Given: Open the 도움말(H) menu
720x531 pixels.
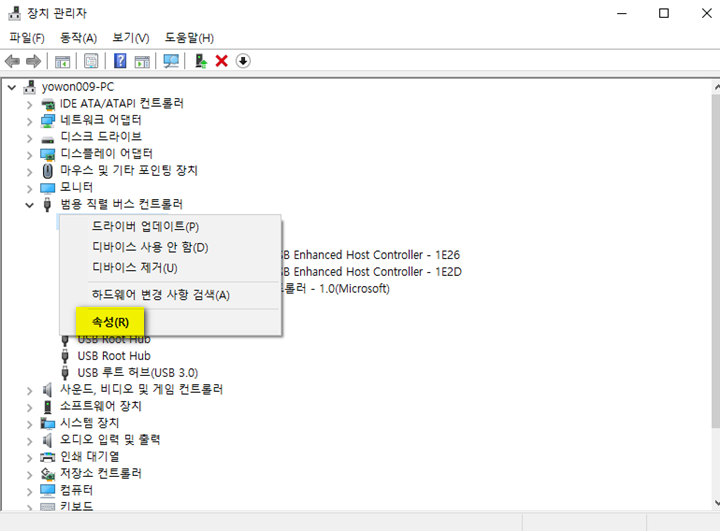Looking at the screenshot, I should tap(189, 38).
